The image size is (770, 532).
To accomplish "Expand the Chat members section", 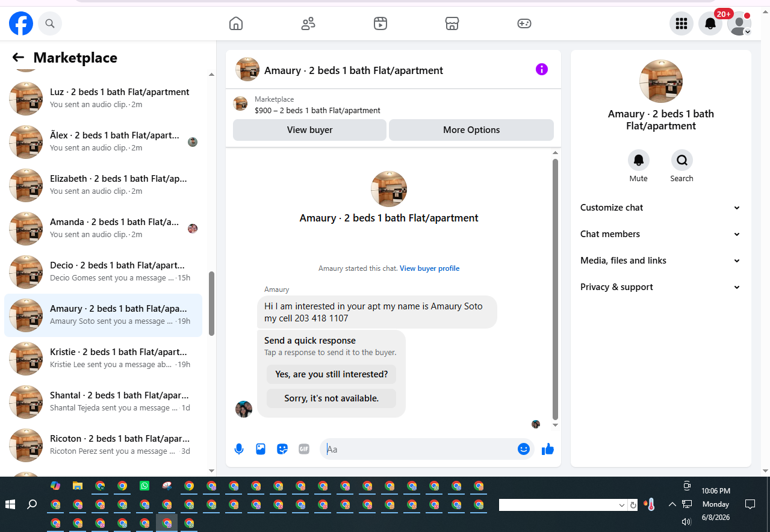I will pyautogui.click(x=660, y=234).
